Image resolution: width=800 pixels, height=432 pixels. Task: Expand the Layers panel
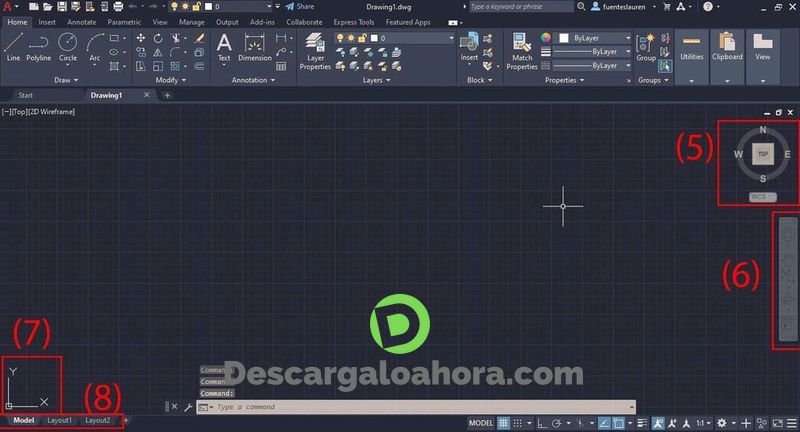point(377,80)
